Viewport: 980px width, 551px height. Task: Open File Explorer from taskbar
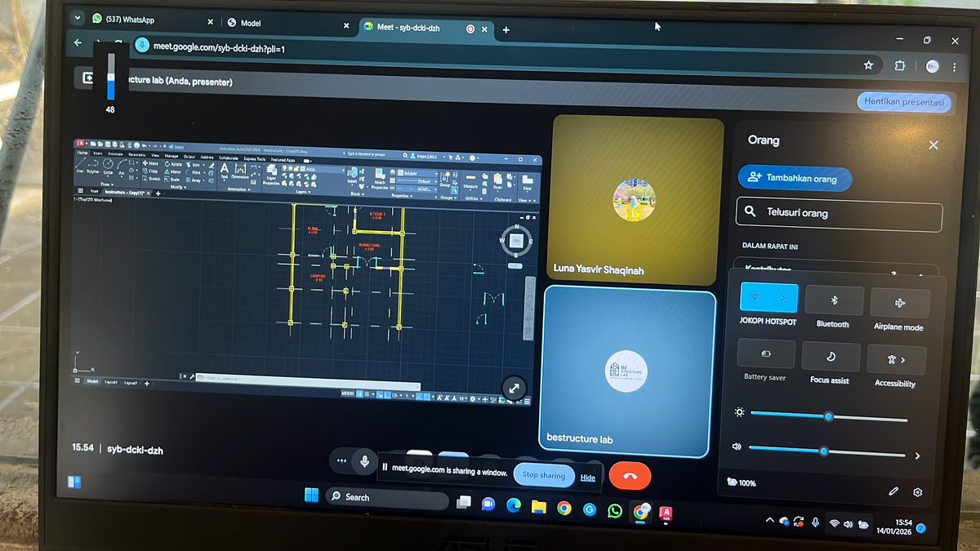coord(538,507)
